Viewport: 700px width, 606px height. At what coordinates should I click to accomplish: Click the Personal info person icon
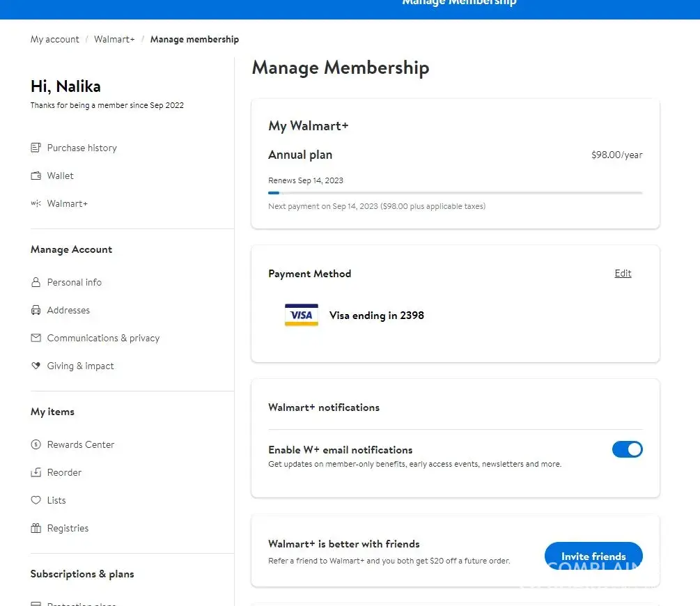pos(36,282)
